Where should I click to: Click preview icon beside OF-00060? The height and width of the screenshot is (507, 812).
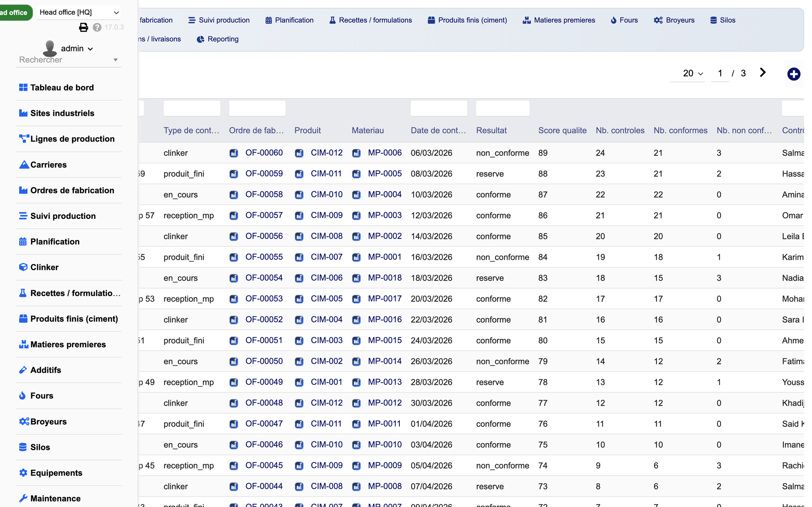[x=234, y=153]
